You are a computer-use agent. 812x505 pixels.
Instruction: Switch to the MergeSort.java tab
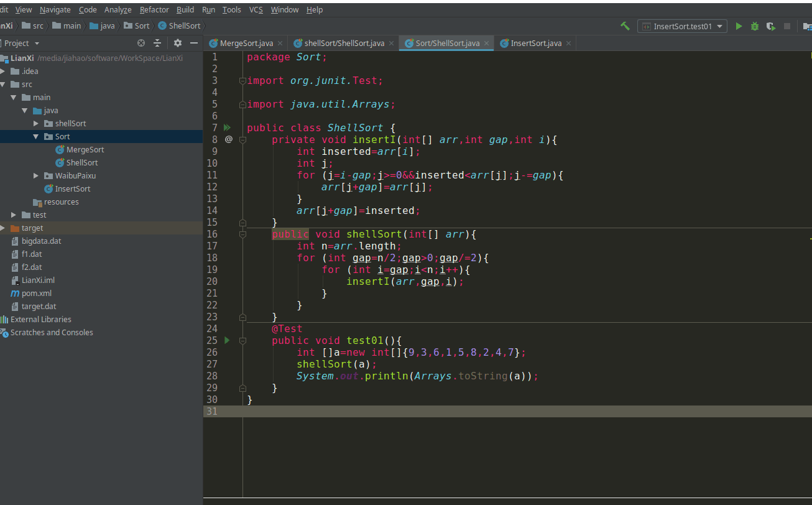pos(246,44)
